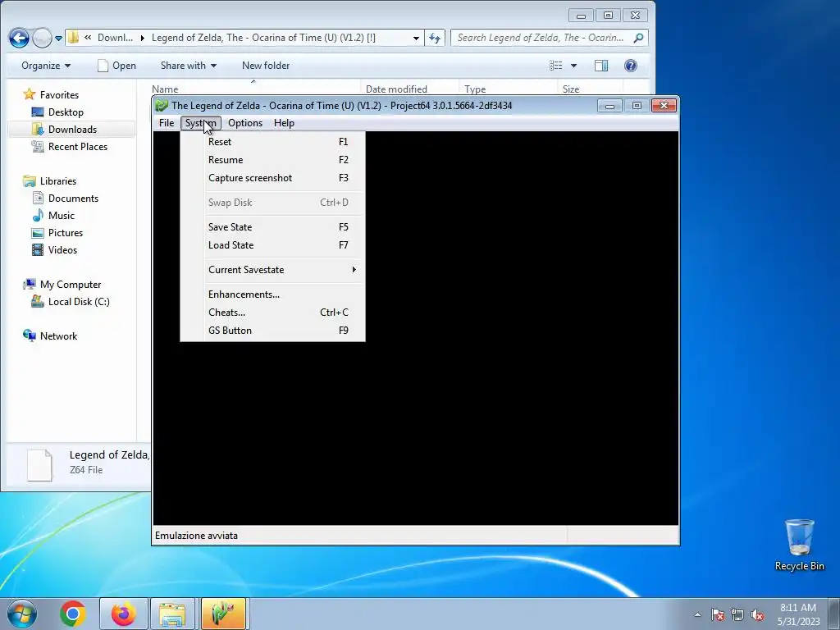Viewport: 840px width, 630px height.
Task: Select GS Button menu entry
Action: coord(272,331)
